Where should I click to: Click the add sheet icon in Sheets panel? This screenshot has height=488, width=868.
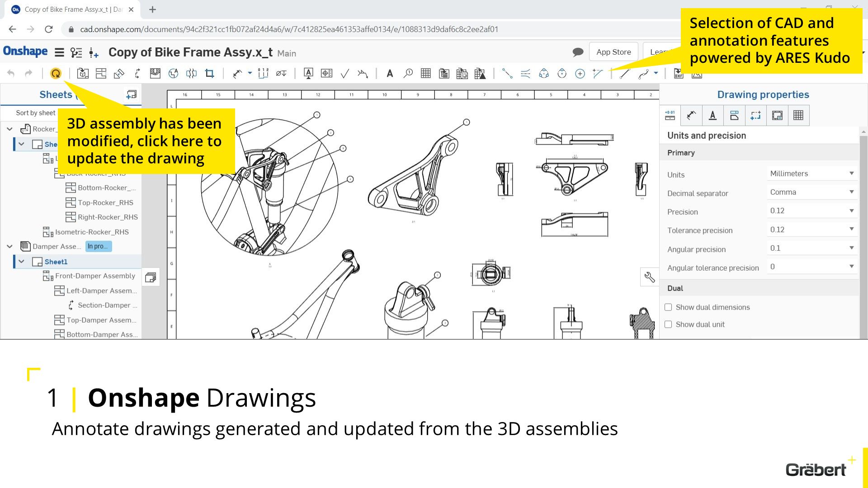pyautogui.click(x=131, y=94)
